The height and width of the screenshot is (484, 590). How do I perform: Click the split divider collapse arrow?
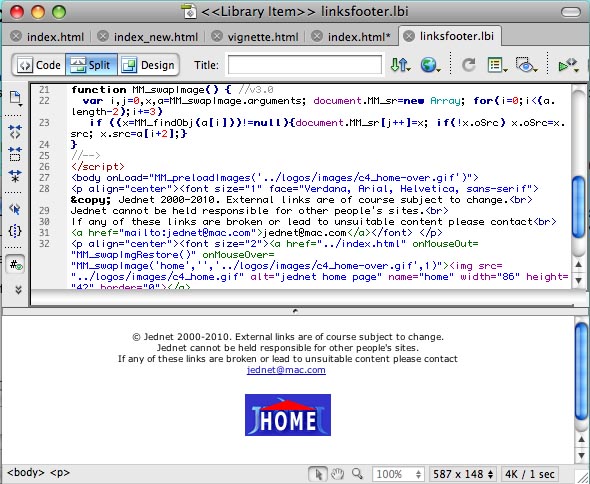[x=295, y=311]
